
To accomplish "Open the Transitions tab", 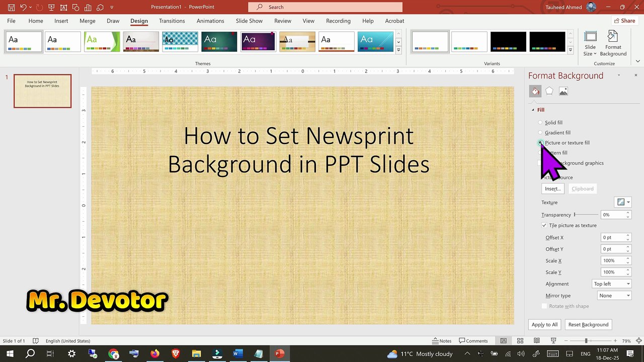I will pos(172,21).
